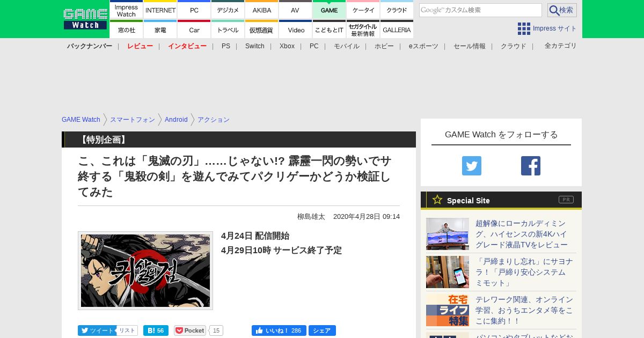Viewport: 644px width, 338px height.
Task: Open the デジカメ Watch tab
Action: (x=228, y=10)
